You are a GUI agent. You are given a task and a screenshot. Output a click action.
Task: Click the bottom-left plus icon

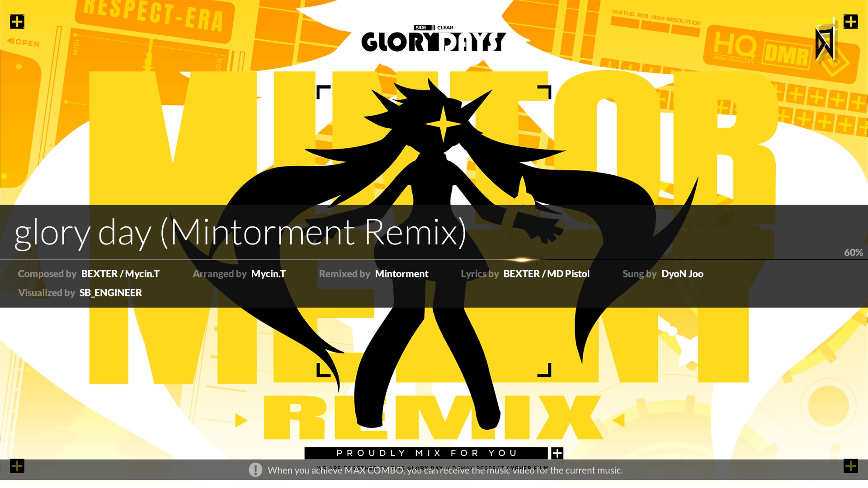click(x=17, y=466)
